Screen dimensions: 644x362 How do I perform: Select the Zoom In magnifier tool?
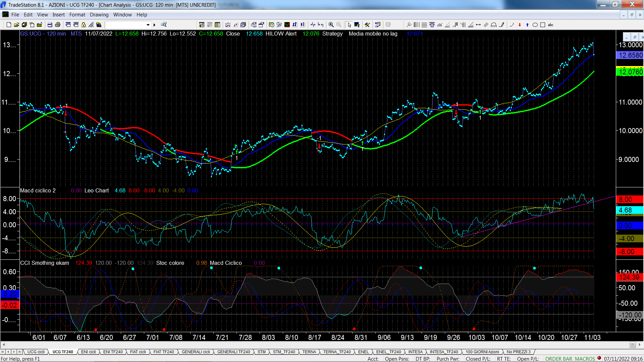click(x=331, y=25)
